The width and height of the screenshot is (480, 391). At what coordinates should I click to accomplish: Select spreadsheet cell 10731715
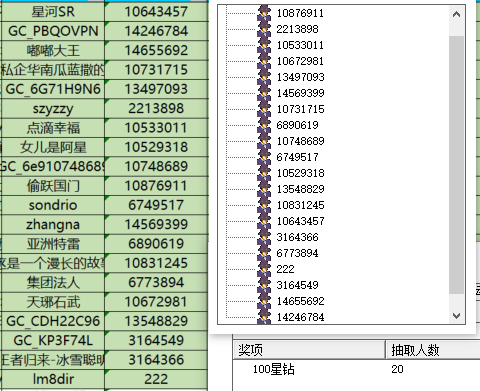156,70
